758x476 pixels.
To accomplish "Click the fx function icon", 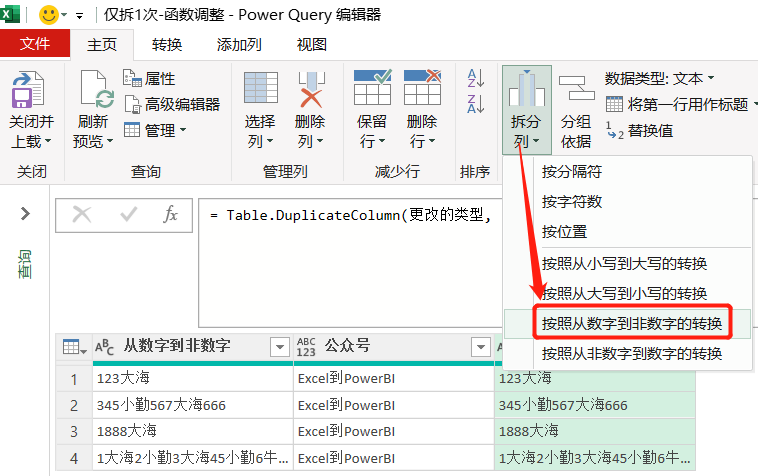I will click(170, 214).
